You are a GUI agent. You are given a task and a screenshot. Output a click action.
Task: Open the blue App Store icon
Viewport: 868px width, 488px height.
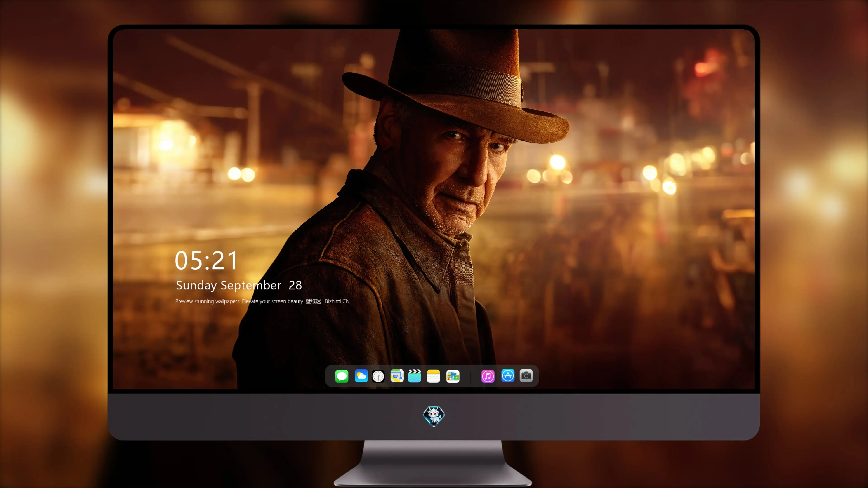[508, 375]
